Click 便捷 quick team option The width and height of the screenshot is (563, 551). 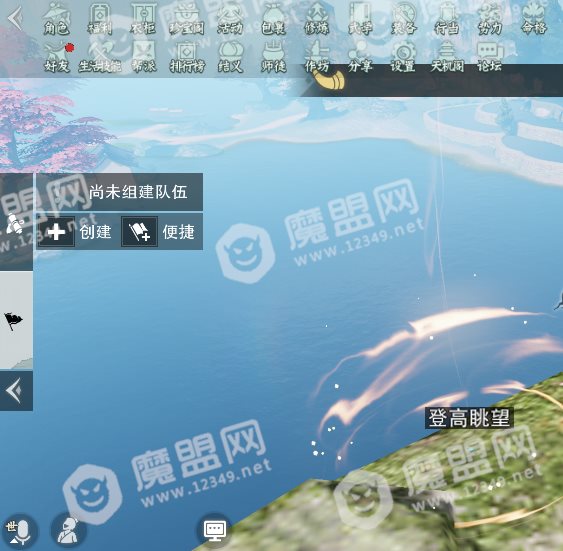(x=178, y=232)
